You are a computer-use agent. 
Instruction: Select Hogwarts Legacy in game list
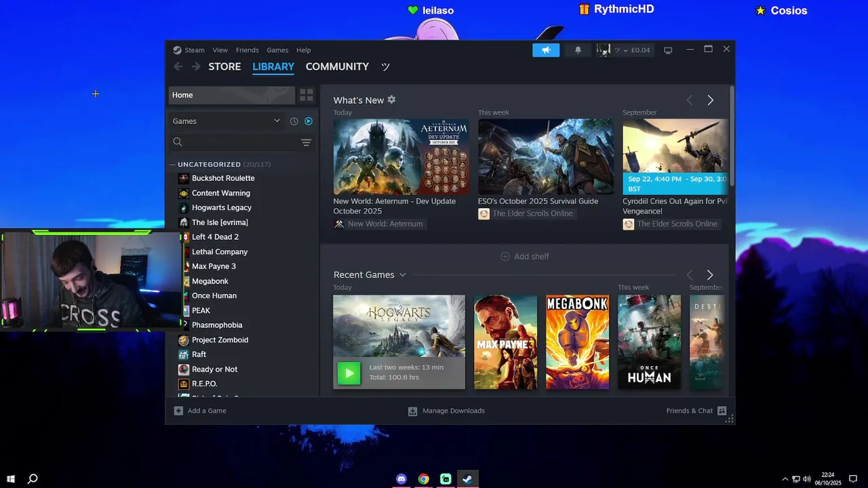point(222,207)
